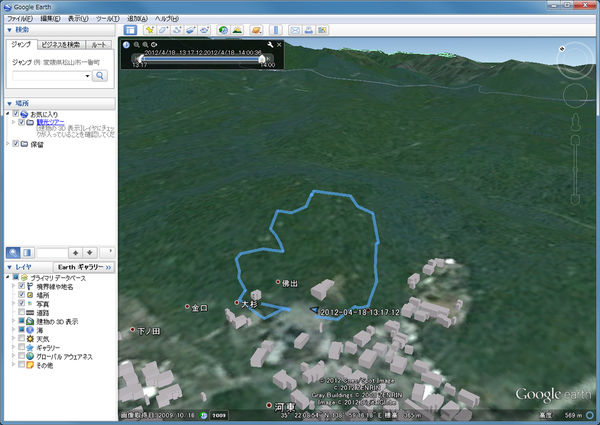The width and height of the screenshot is (600, 425).
Task: Click the zoom slider on right
Action: click(x=575, y=169)
